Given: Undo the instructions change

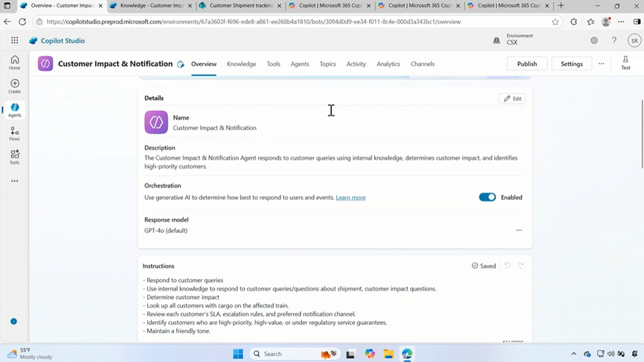Looking at the screenshot, I should tap(508, 266).
